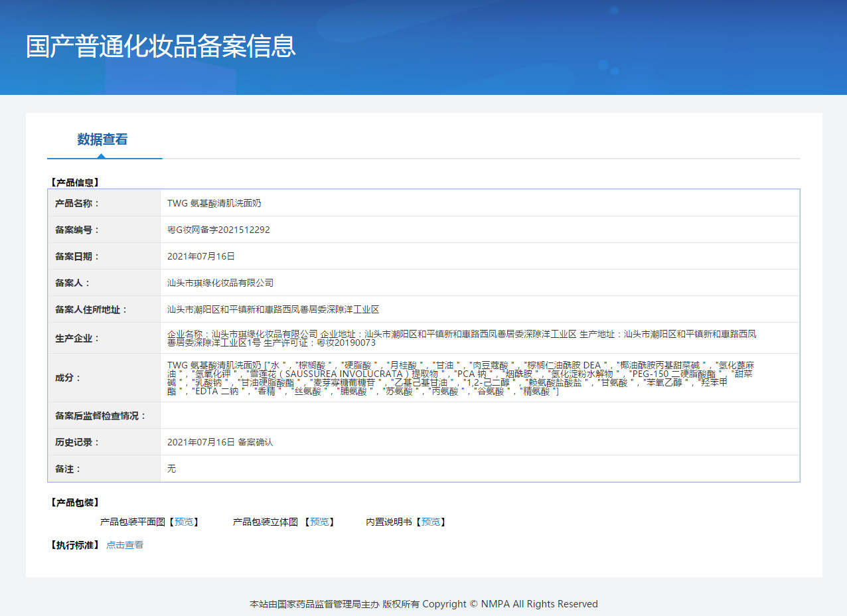
Task: Click the product name TWG 氨基酸清肌洗面奶
Action: (x=214, y=203)
